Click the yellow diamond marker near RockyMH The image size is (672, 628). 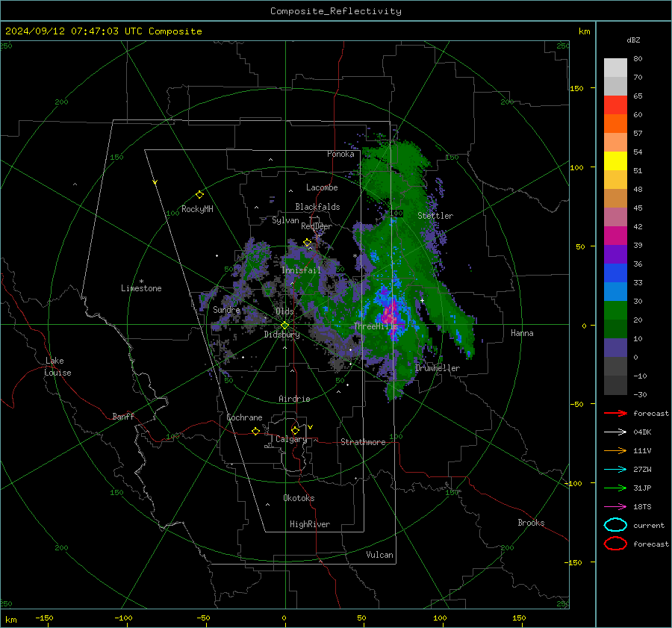point(199,195)
